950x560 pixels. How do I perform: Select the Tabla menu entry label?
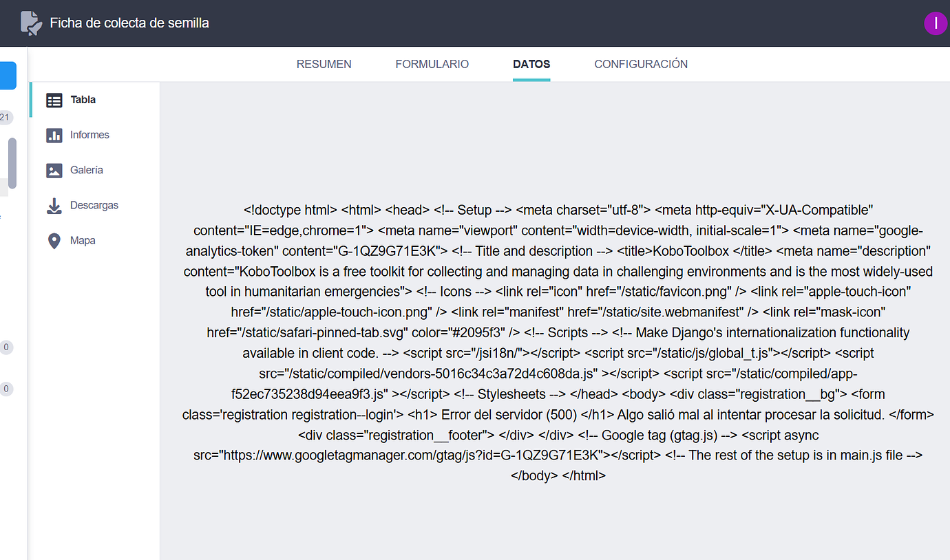83,100
